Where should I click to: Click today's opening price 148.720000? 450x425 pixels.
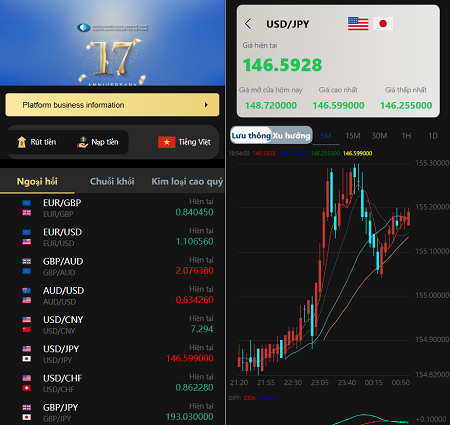click(x=271, y=105)
